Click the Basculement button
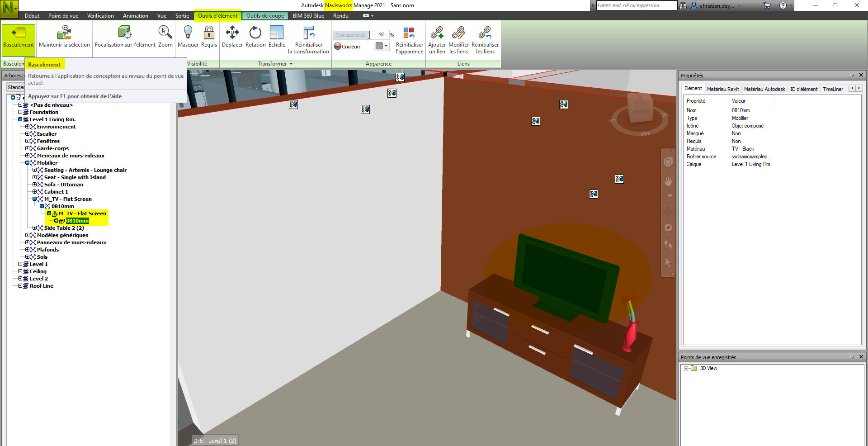 pos(18,40)
